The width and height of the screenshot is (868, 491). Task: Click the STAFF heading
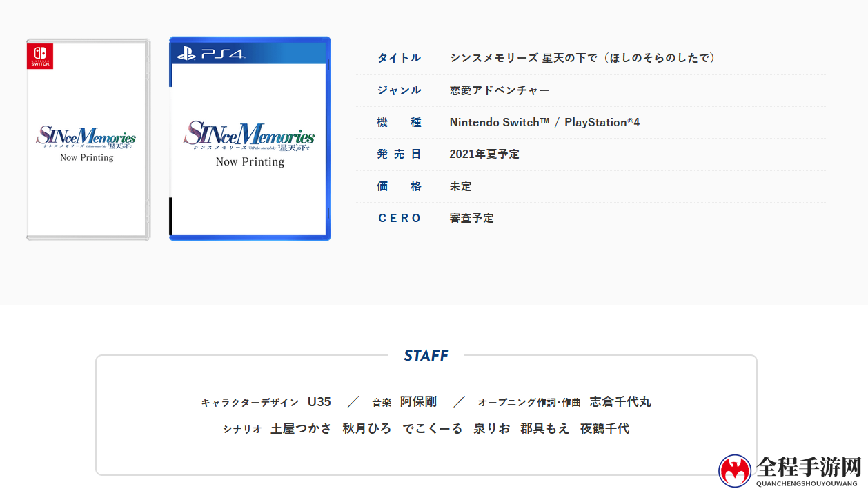[x=426, y=355]
